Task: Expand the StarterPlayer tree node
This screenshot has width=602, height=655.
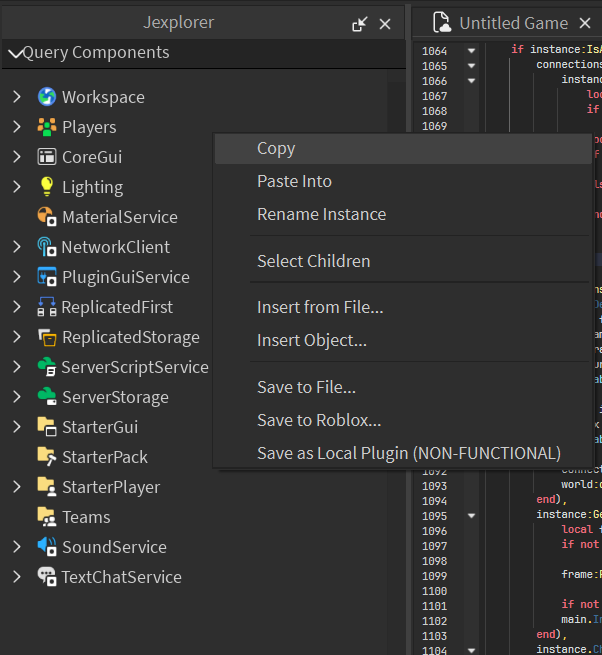Action: pos(17,487)
